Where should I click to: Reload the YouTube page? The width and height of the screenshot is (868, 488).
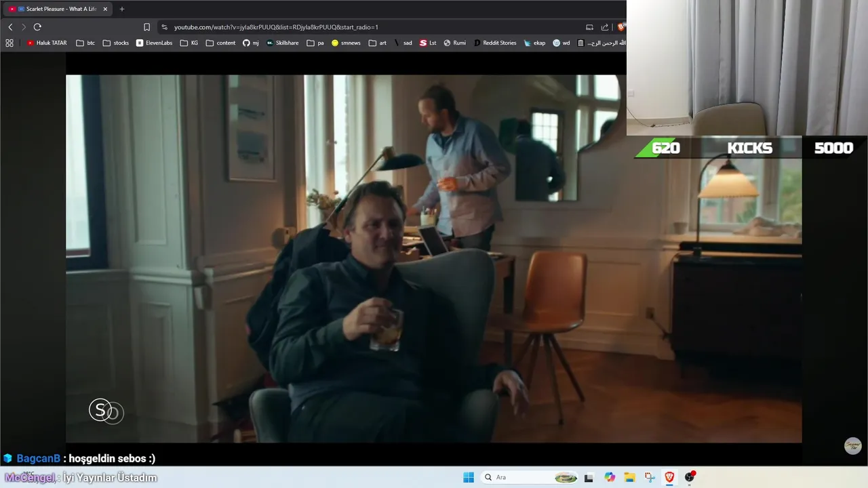[37, 27]
